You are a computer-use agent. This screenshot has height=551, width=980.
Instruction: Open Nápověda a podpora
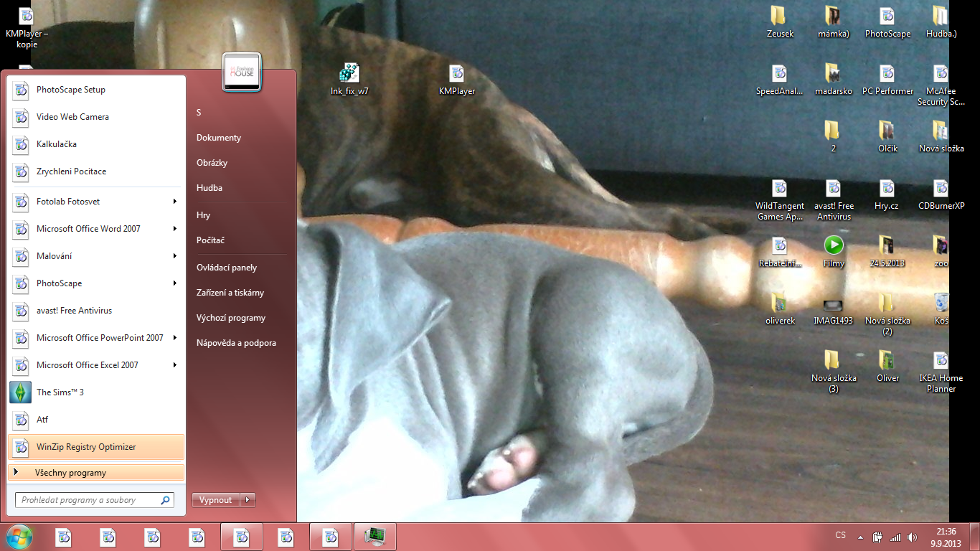point(236,343)
